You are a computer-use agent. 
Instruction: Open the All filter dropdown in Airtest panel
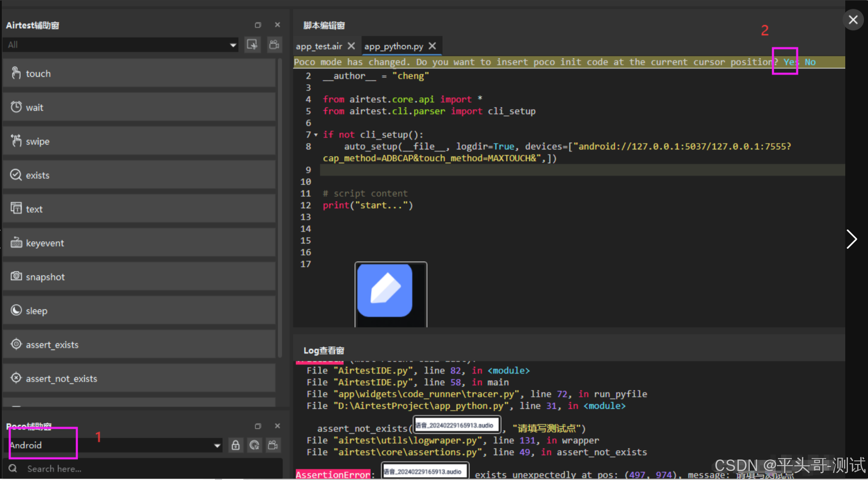(x=121, y=45)
